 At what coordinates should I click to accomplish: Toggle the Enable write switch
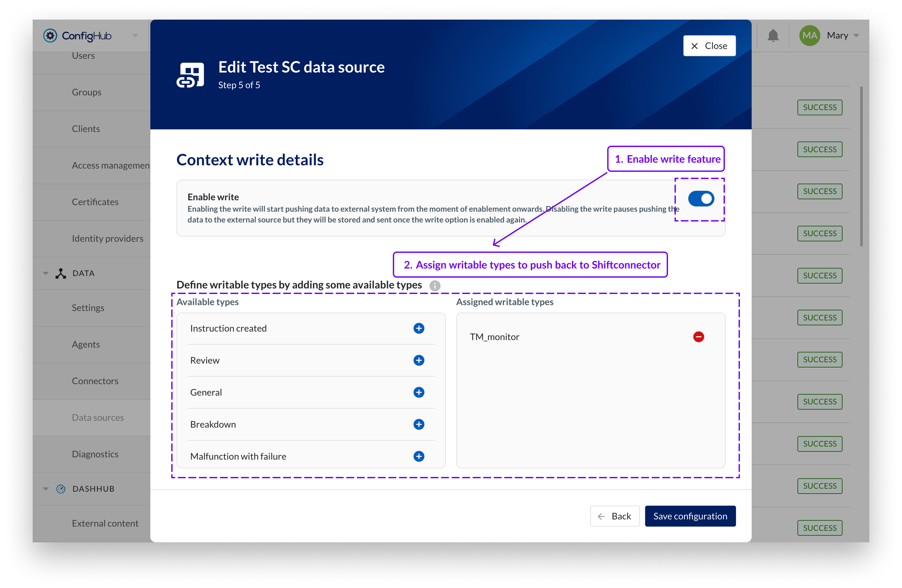click(x=701, y=199)
